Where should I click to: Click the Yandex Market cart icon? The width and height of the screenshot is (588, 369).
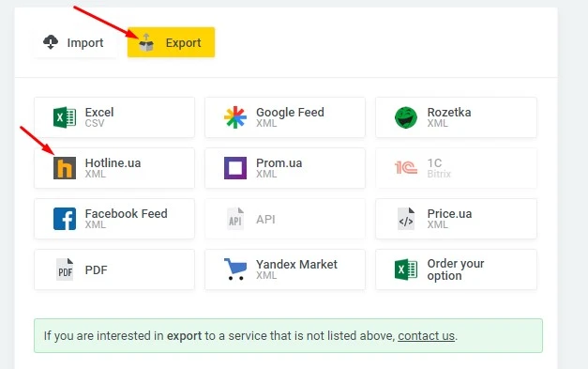point(235,269)
